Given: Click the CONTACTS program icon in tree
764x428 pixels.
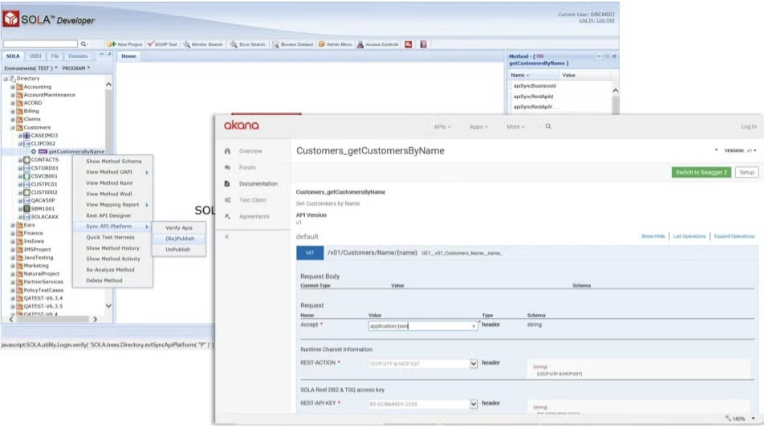Looking at the screenshot, I should tap(27, 160).
